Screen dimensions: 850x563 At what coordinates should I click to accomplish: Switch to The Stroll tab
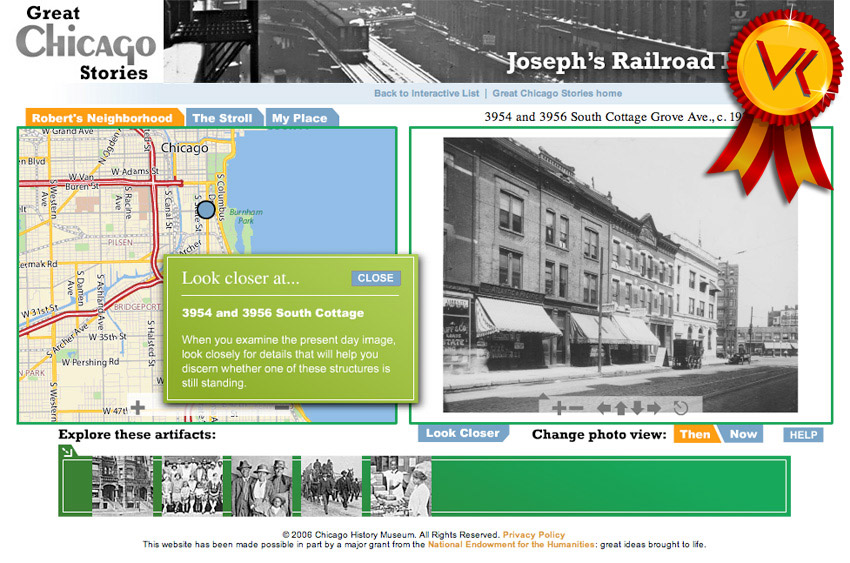pyautogui.click(x=223, y=118)
